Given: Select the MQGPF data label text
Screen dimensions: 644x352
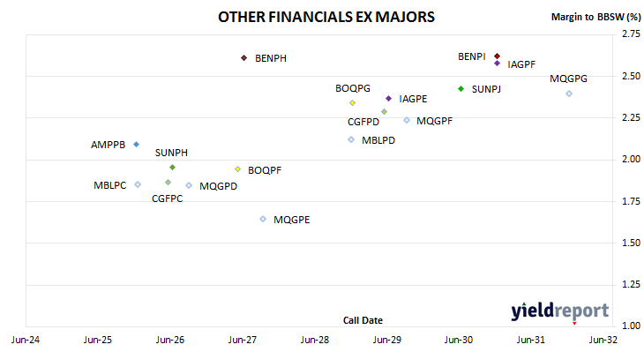Looking at the screenshot, I should point(434,121).
